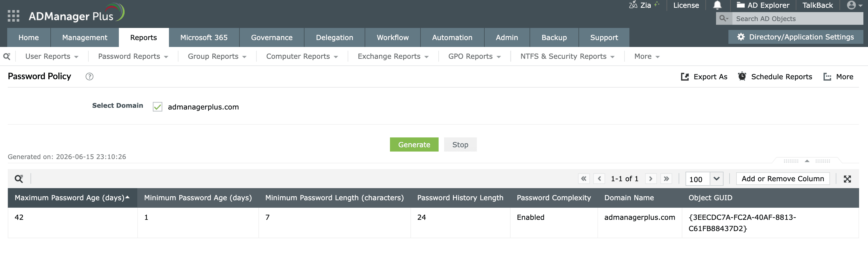Screen dimensions: 868x276
Task: Open the Delegation tab
Action: pos(334,37)
